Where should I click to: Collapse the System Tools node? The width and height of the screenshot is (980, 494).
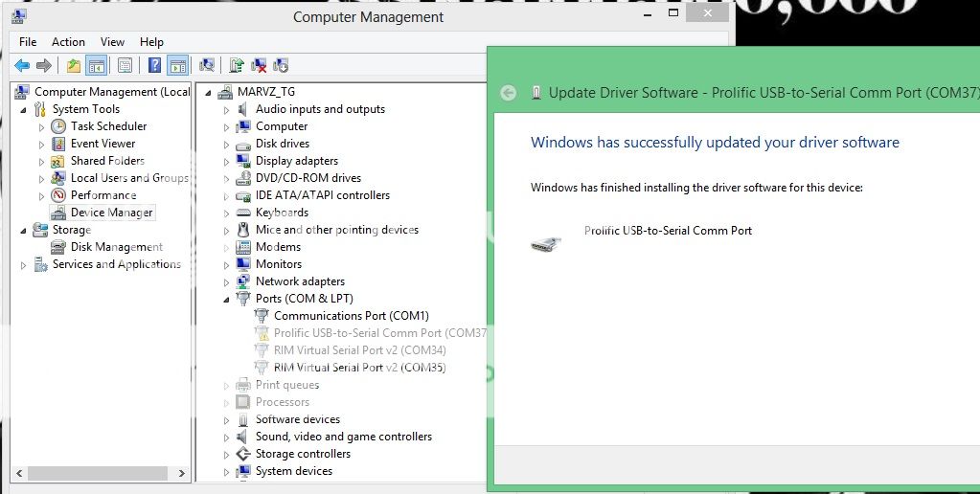click(x=23, y=110)
